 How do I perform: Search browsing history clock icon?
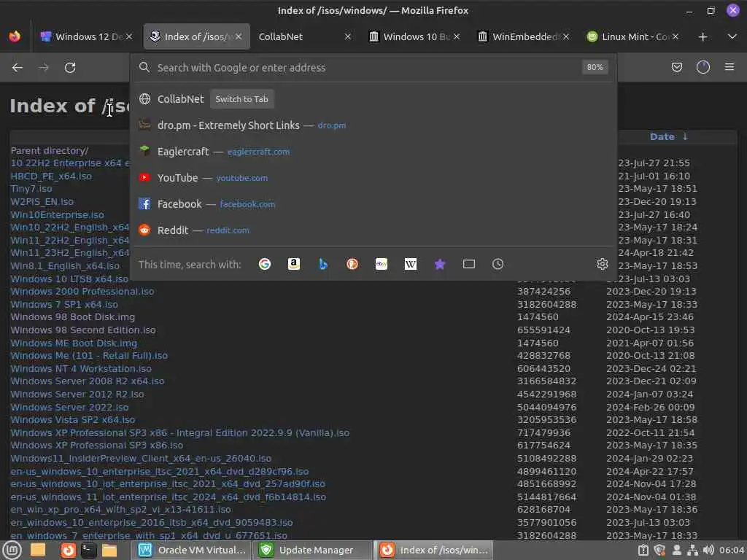(498, 264)
